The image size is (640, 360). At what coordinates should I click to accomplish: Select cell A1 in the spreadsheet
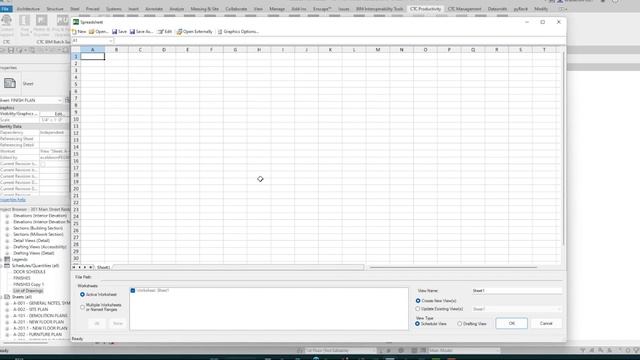93,56
